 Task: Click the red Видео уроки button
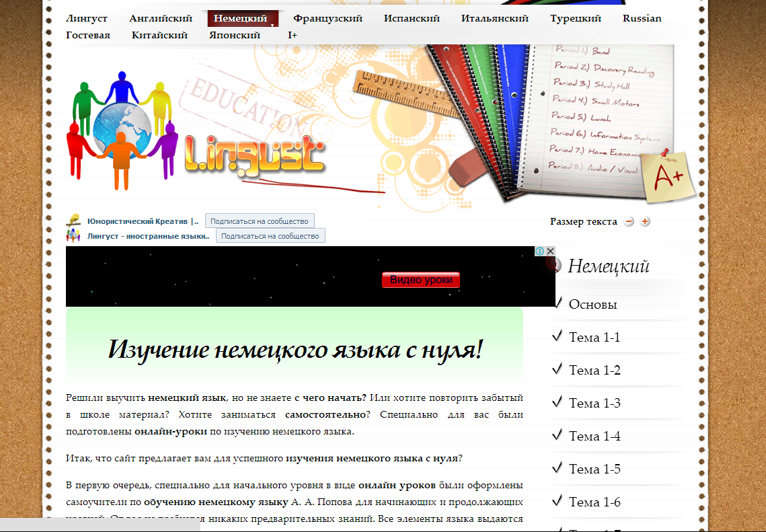coord(420,280)
